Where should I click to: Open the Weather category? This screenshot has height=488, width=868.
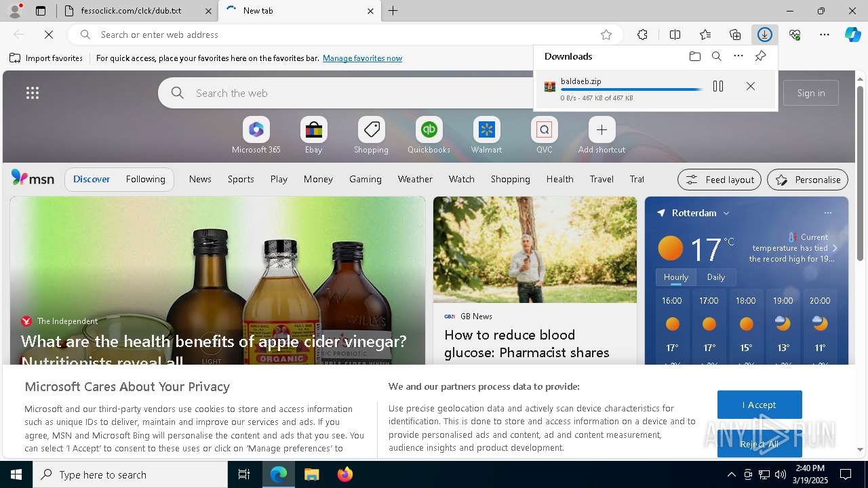(415, 179)
